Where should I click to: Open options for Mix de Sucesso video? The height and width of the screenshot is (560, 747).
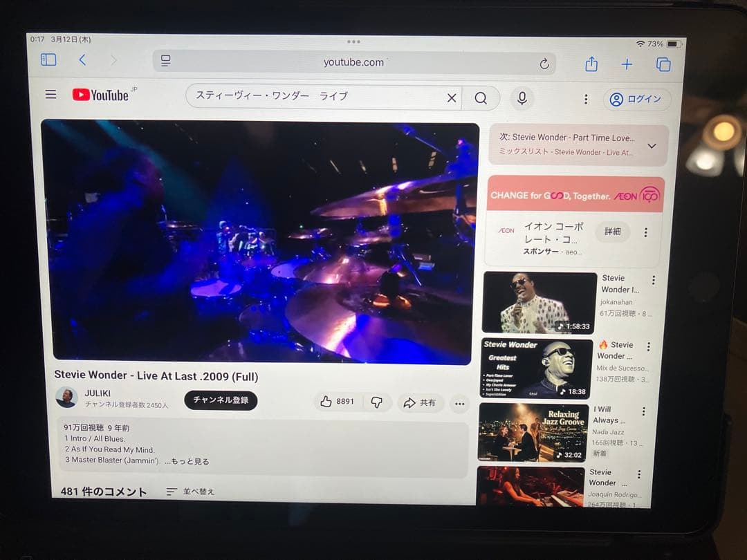coord(648,346)
